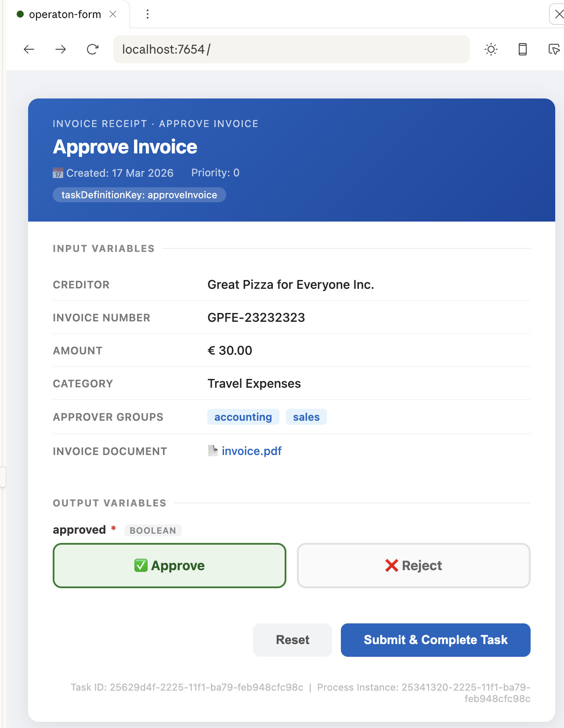Click the browser forward arrow
Image resolution: width=564 pixels, height=728 pixels.
tap(61, 49)
